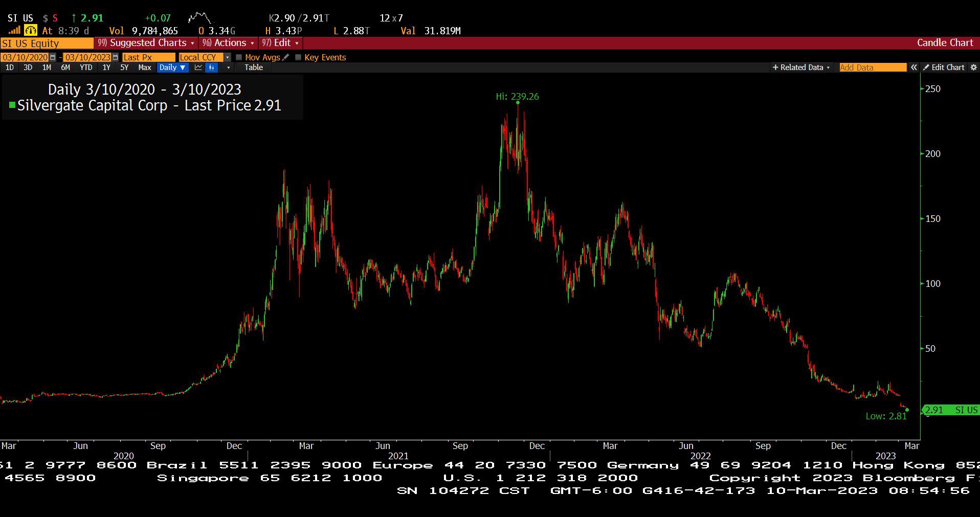980x517 pixels.
Task: Enable the Mov Avgs checkbox
Action: [239, 57]
